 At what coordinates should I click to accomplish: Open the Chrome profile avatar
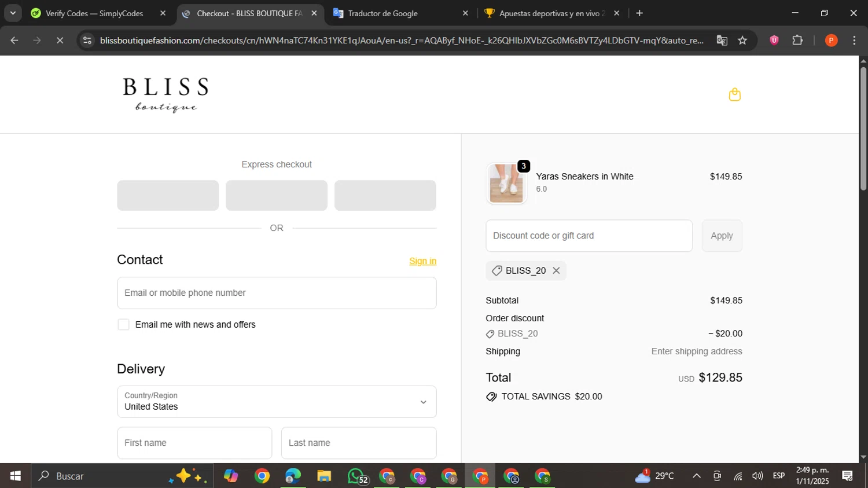[831, 40]
